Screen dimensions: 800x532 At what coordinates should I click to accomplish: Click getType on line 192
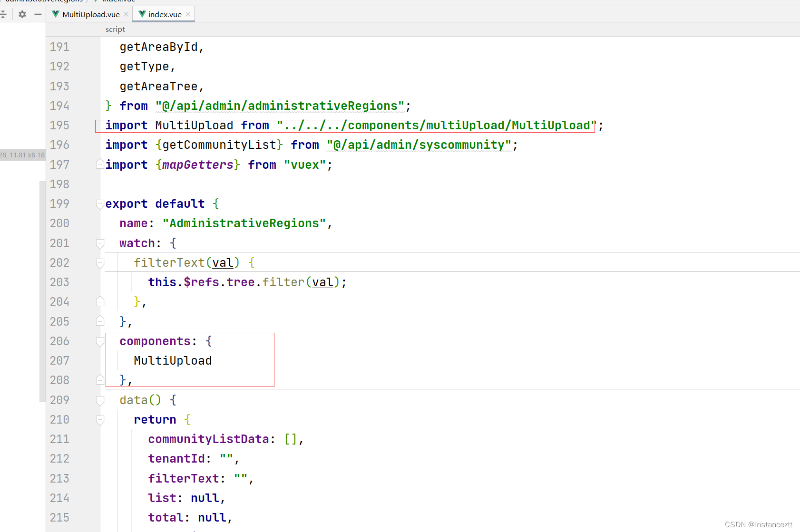[144, 67]
